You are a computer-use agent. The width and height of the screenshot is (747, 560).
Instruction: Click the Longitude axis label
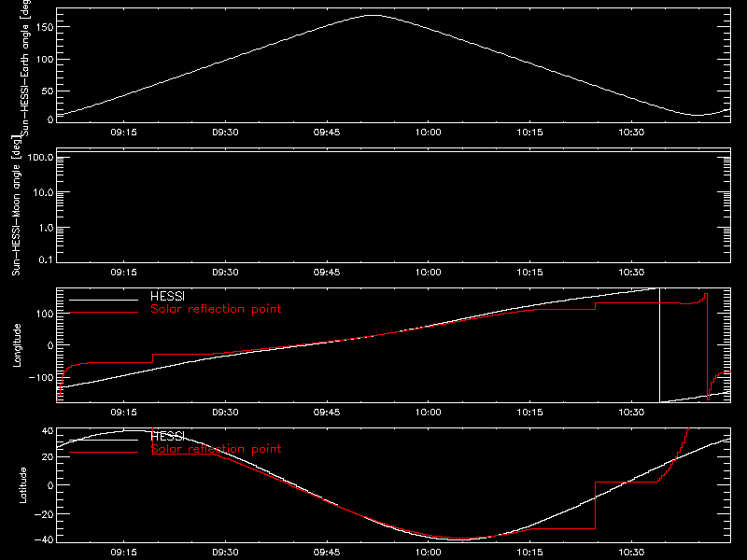tap(17, 345)
